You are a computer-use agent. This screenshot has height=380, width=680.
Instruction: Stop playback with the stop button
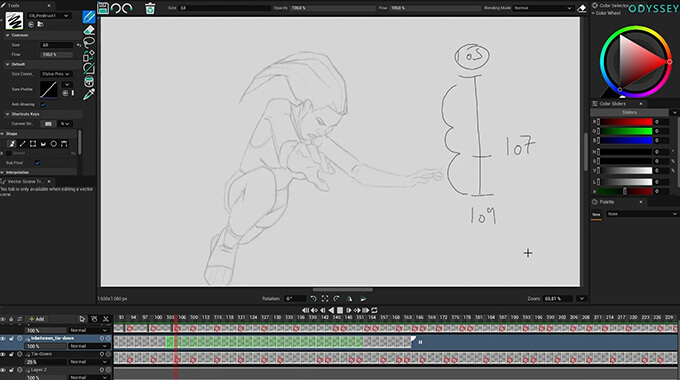click(340, 310)
